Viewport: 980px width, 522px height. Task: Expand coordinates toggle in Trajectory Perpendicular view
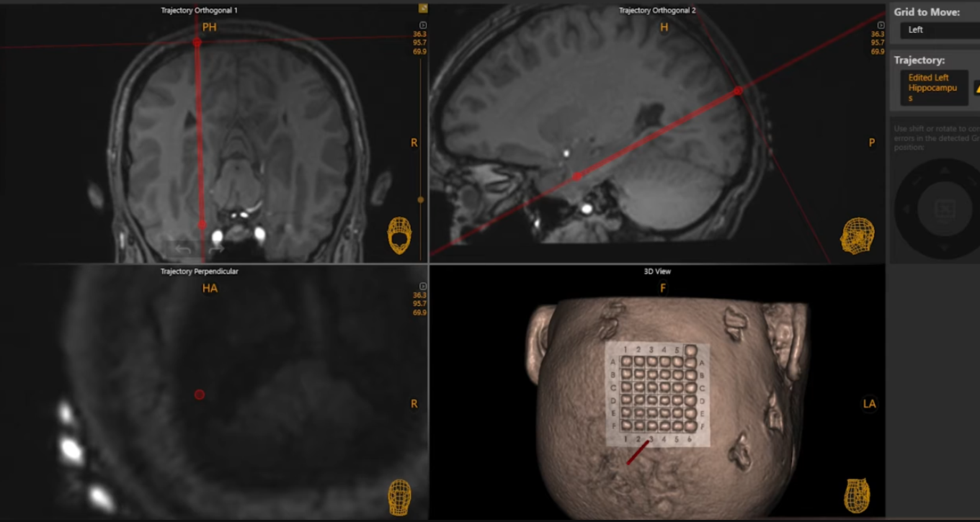coord(423,287)
